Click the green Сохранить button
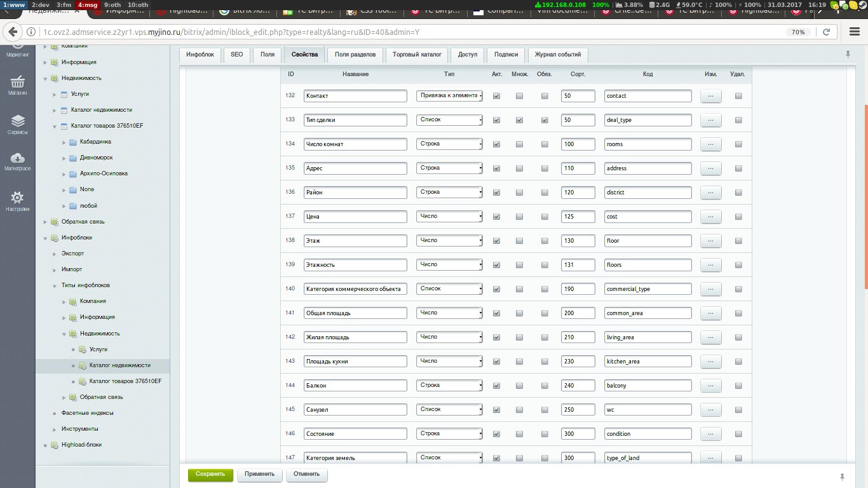The height and width of the screenshot is (488, 868). (210, 474)
